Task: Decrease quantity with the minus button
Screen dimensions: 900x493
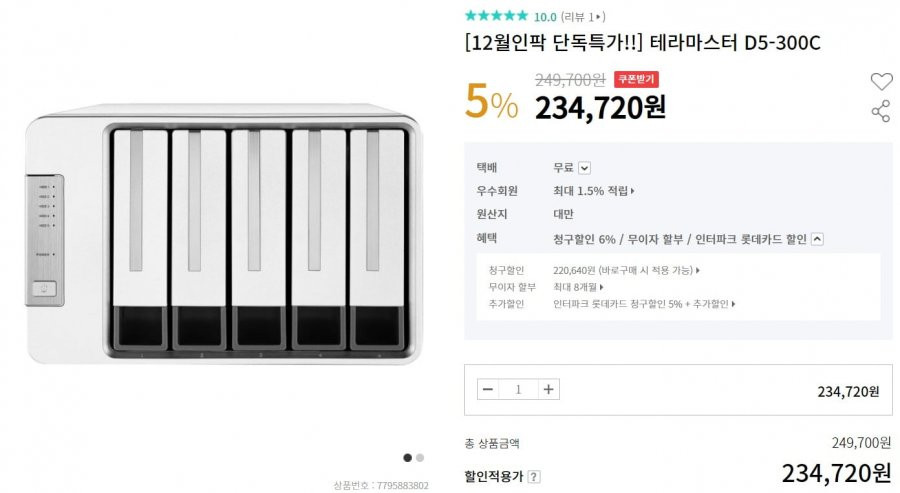Action: [x=488, y=390]
